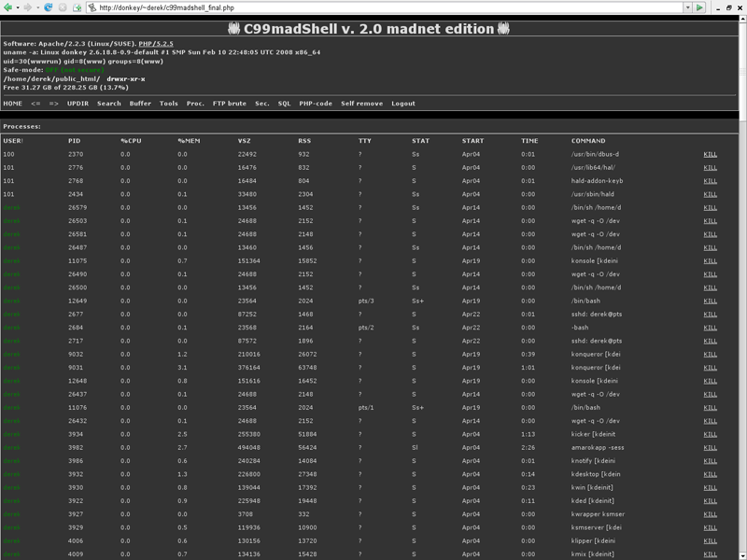Screen dimensions: 747x560
Task: Open the Search menu item
Action: pos(109,104)
